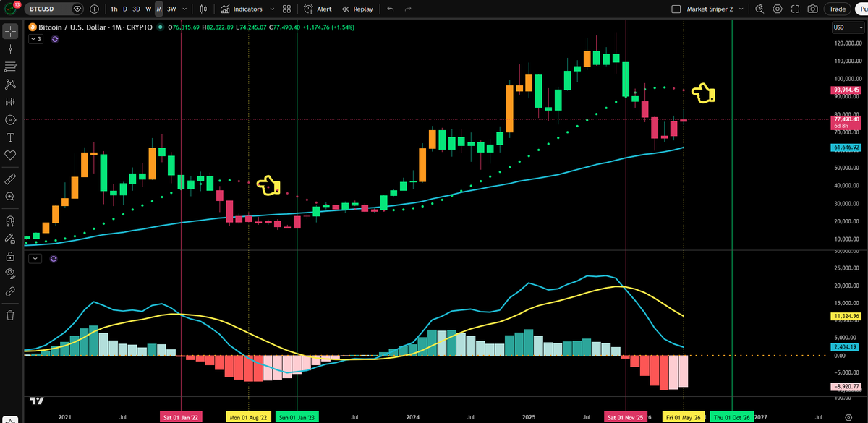Expand the Market Sniper 2 layout dropdown
The width and height of the screenshot is (868, 423).
(x=741, y=9)
